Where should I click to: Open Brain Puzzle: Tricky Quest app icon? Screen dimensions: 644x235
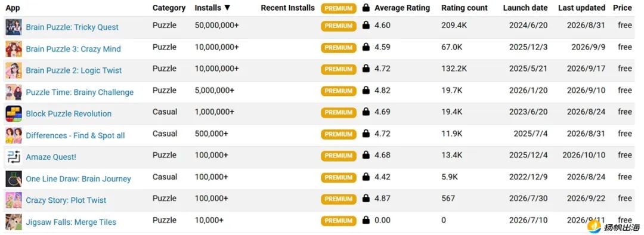coord(14,27)
